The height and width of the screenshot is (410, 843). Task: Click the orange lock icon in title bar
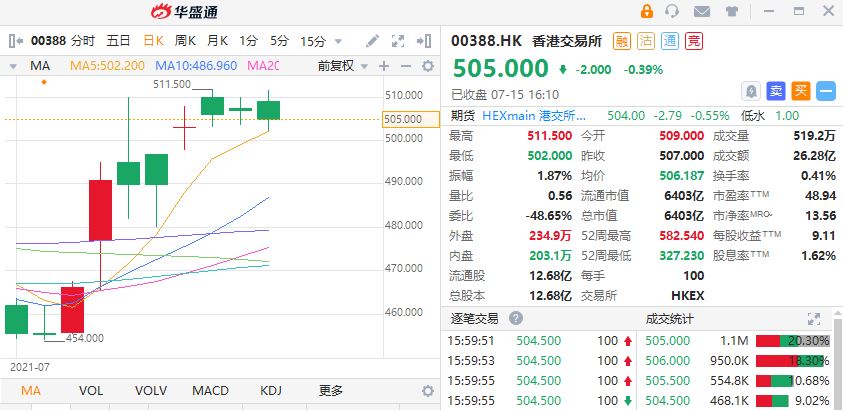[647, 11]
